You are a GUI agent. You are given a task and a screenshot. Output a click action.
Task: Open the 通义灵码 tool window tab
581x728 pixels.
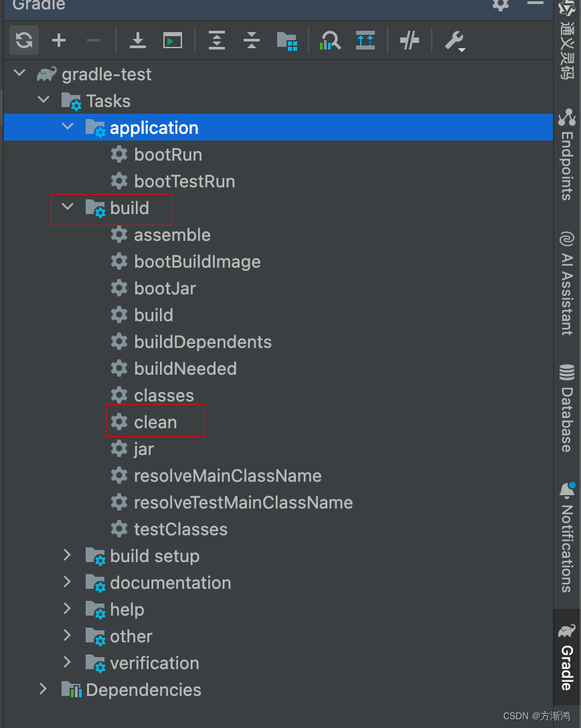pos(567,40)
